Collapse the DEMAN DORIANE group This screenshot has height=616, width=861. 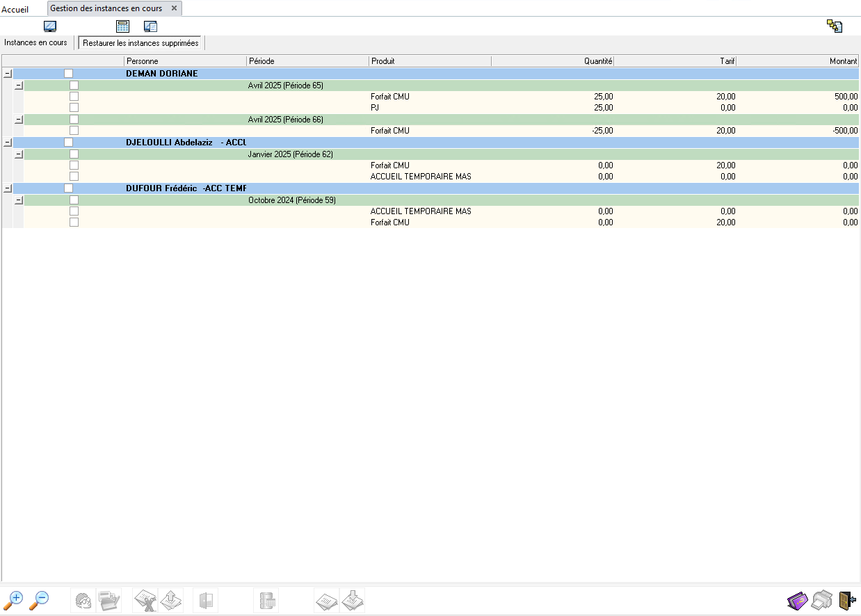coord(8,73)
